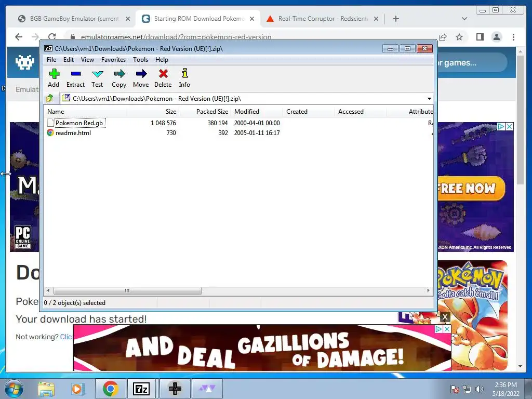Click the size value 1 048 576
This screenshot has width=532, height=399.
coord(163,123)
